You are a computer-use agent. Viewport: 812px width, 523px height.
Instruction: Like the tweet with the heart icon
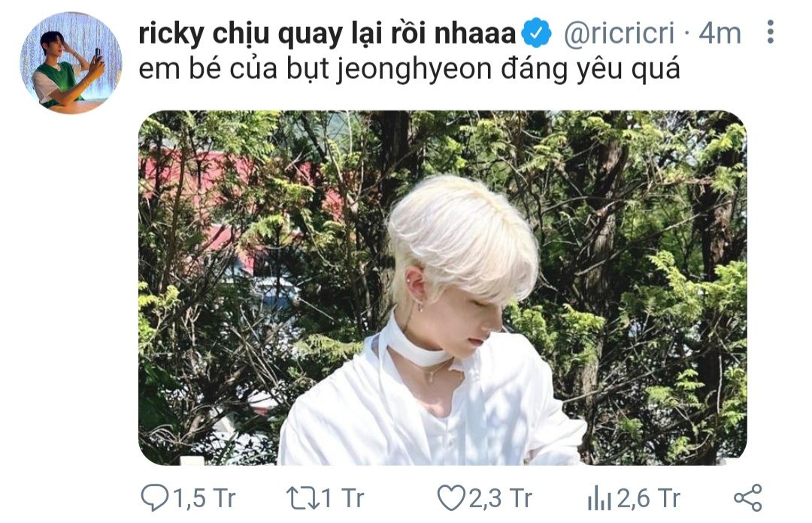pos(451,498)
